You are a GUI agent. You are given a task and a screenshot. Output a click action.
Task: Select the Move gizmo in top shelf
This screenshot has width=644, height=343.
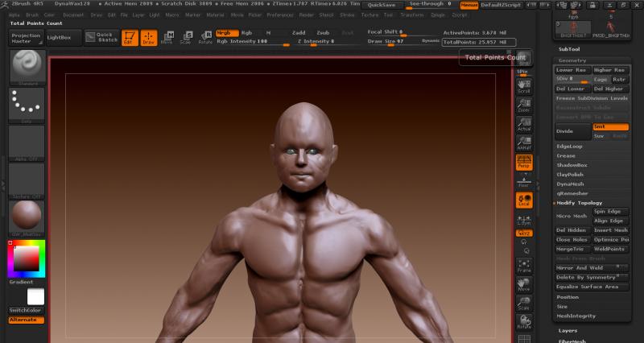coord(167,37)
